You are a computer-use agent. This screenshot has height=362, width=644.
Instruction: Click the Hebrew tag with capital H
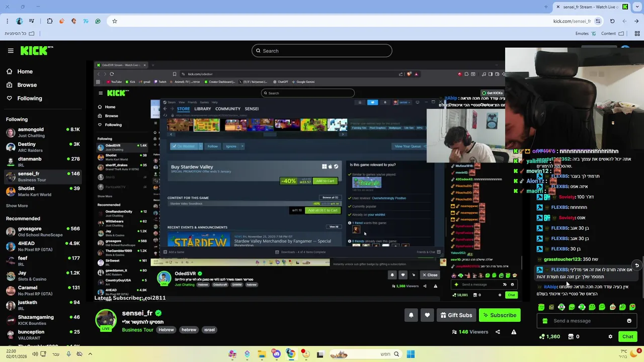pyautogui.click(x=166, y=330)
